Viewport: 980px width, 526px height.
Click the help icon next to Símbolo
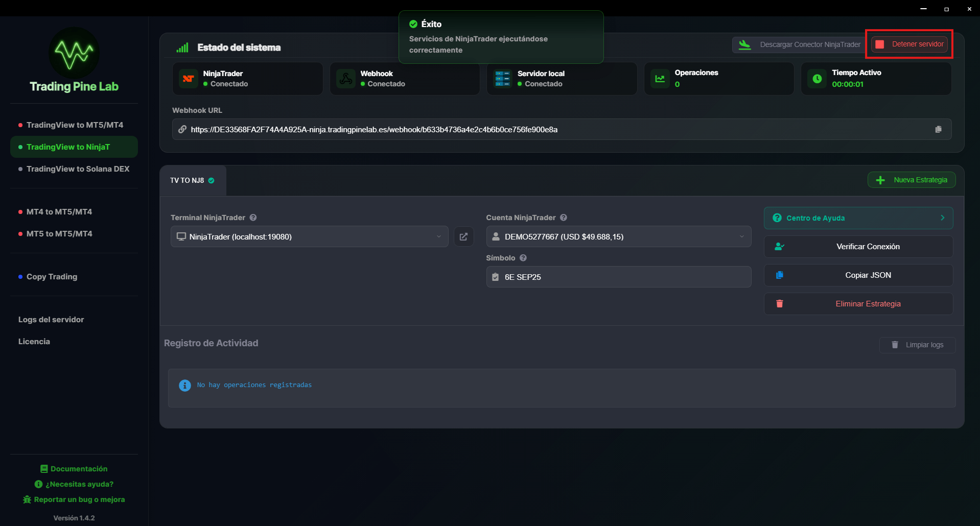point(523,258)
